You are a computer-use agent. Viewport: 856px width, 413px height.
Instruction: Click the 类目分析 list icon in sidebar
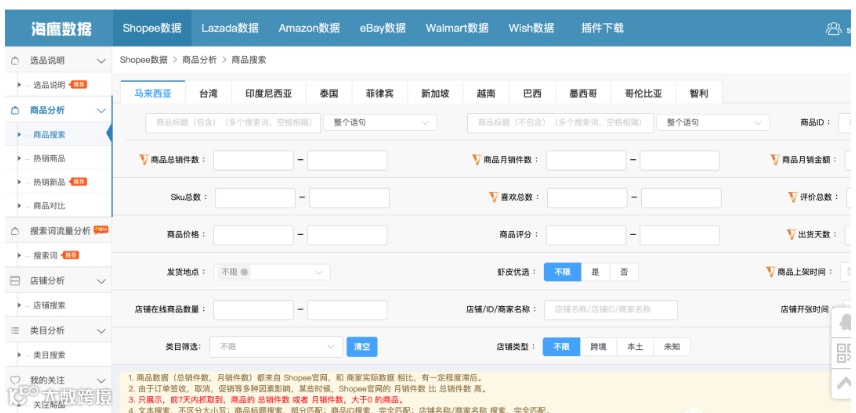[x=15, y=331]
